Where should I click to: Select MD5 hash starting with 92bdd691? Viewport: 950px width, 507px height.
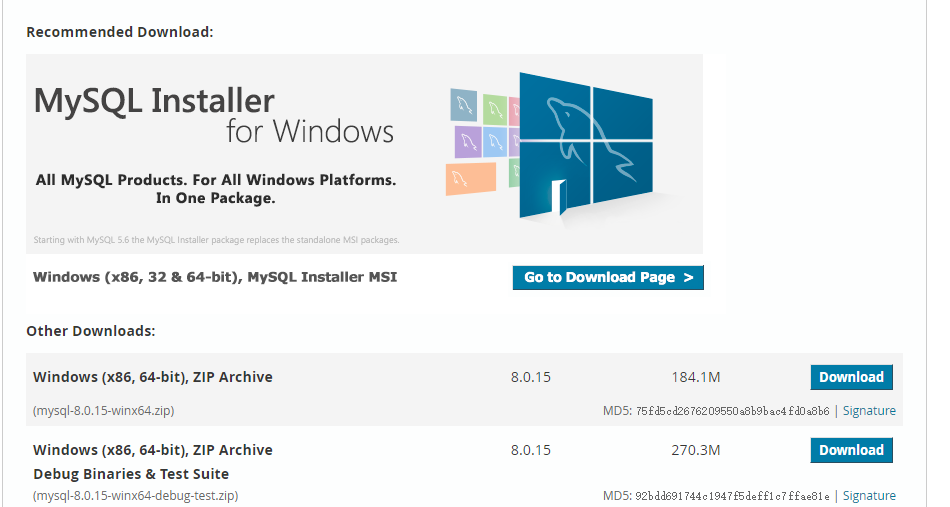coord(732,496)
